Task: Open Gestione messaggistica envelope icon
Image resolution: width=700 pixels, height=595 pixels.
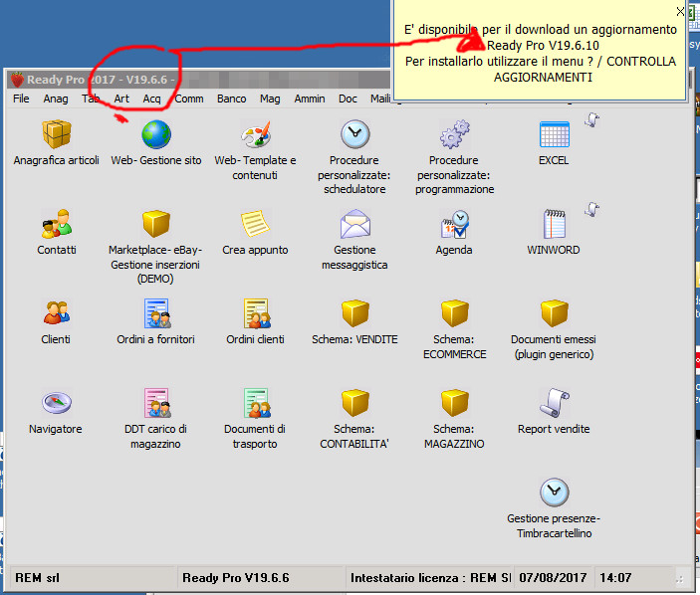Action: click(354, 224)
